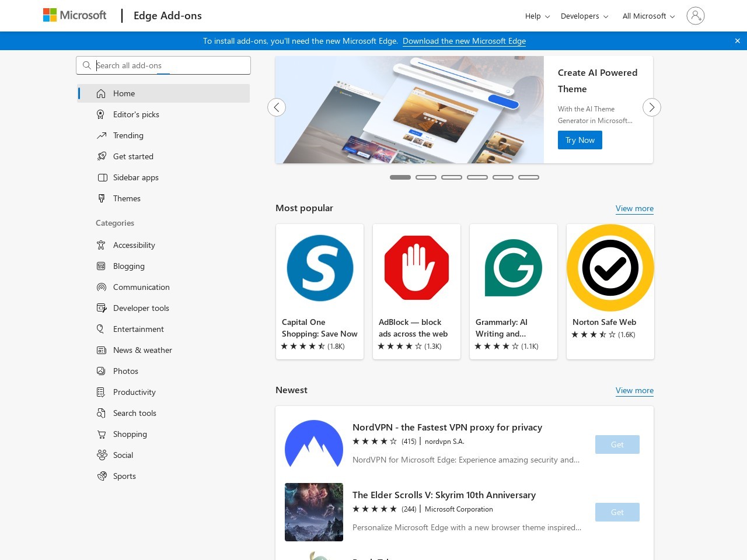This screenshot has height=560, width=747.
Task: Select the first carousel indicator
Action: (x=400, y=177)
